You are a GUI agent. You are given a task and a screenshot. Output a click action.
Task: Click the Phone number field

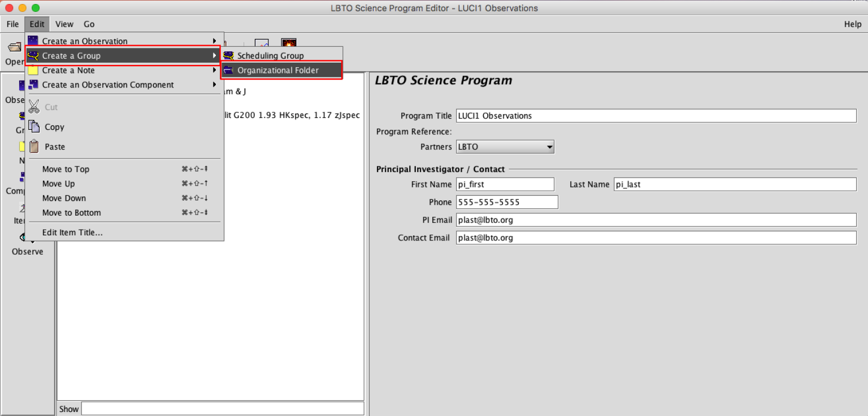[x=506, y=202]
